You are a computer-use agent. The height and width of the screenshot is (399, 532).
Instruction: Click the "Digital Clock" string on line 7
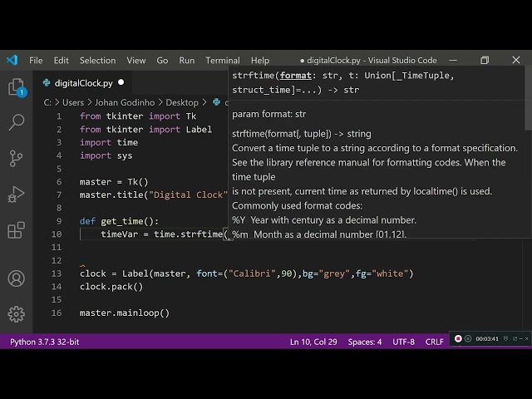pos(188,195)
